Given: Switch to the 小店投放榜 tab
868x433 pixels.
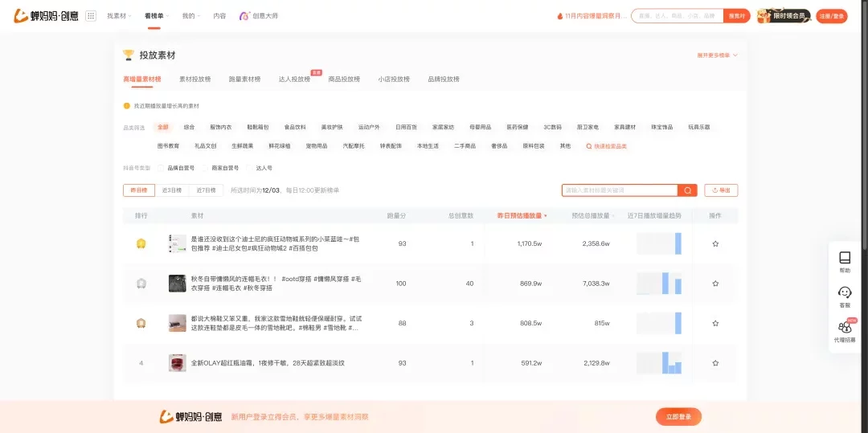Looking at the screenshot, I should pos(394,79).
